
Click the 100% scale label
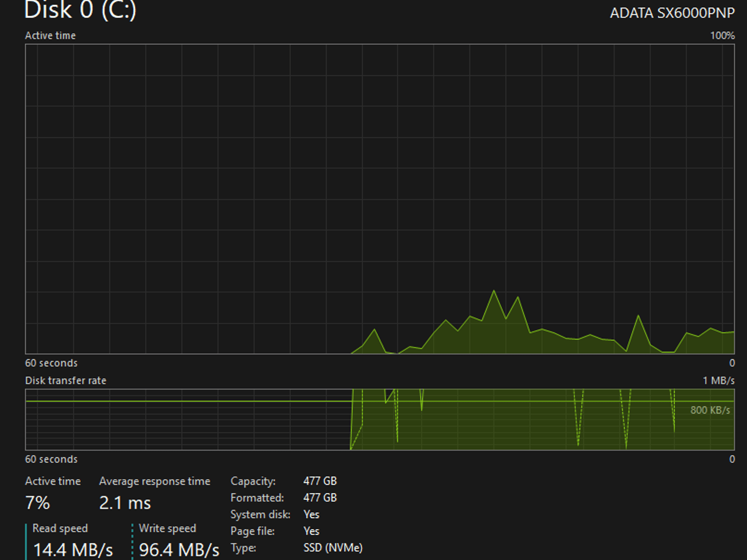pyautogui.click(x=722, y=35)
